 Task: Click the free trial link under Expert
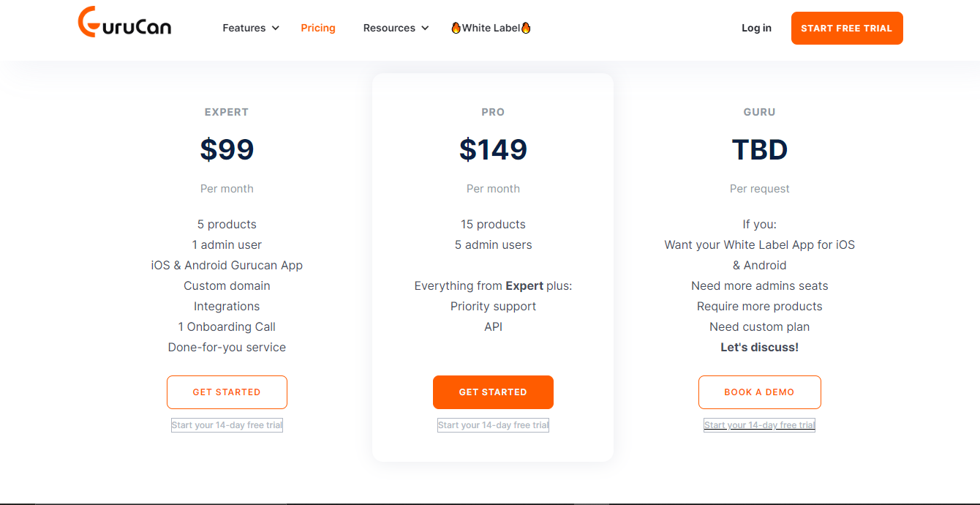point(227,425)
